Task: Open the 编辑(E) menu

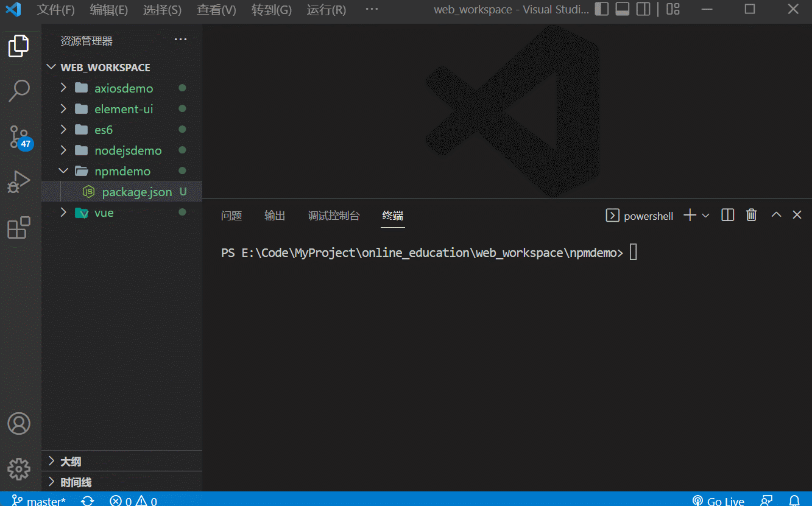Action: click(x=109, y=10)
